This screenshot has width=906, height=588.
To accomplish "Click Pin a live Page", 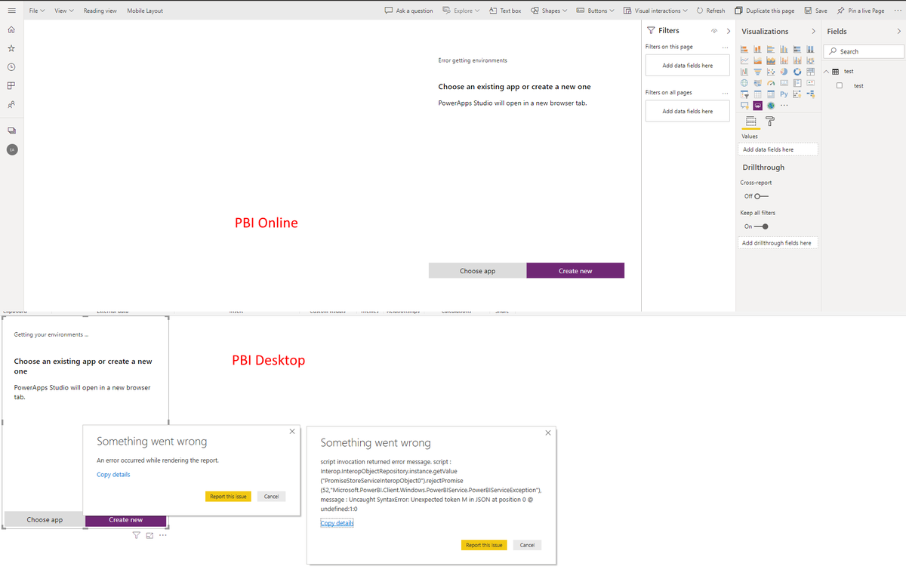I will (x=860, y=11).
